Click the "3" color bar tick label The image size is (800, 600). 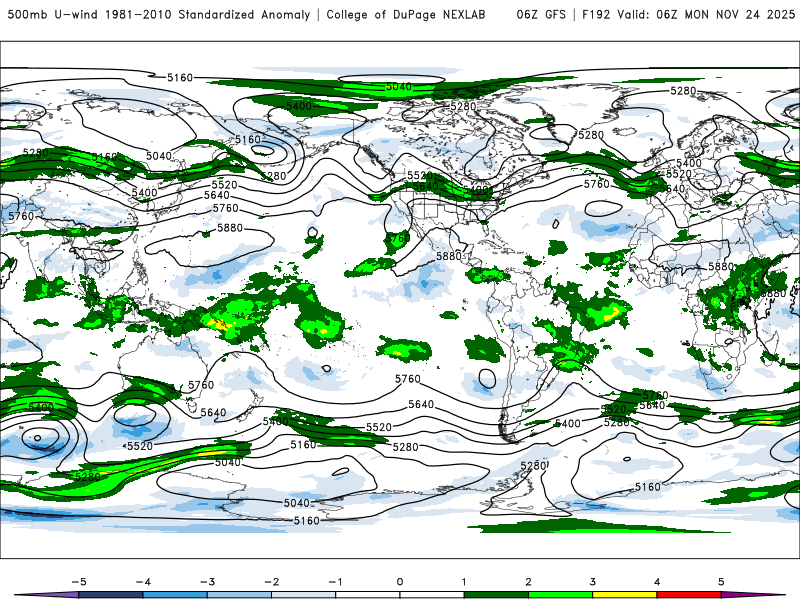pos(592,582)
